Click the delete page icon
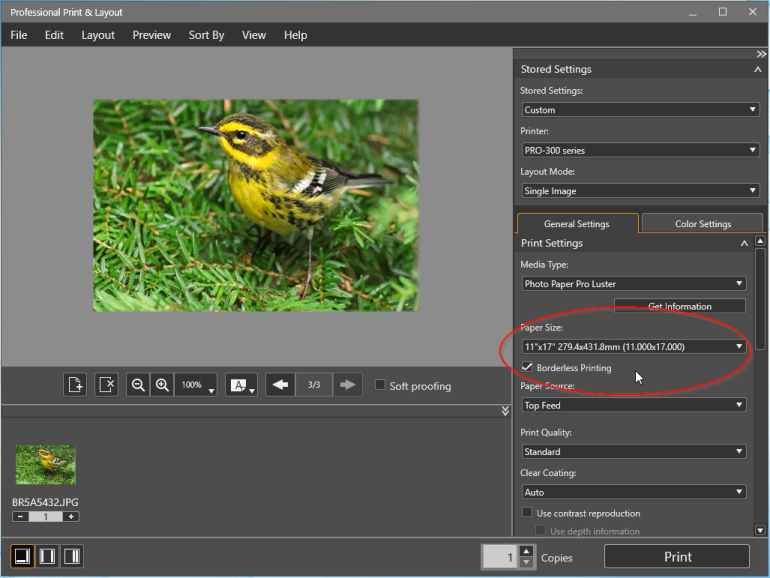Screen dimensions: 770x578 pyautogui.click(x=107, y=385)
